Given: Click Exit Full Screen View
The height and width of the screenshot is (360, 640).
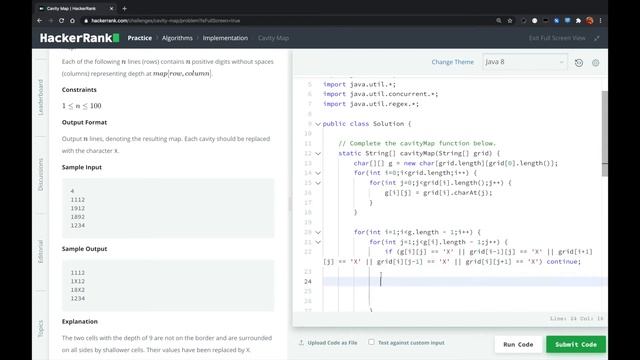Looking at the screenshot, I should point(557,38).
